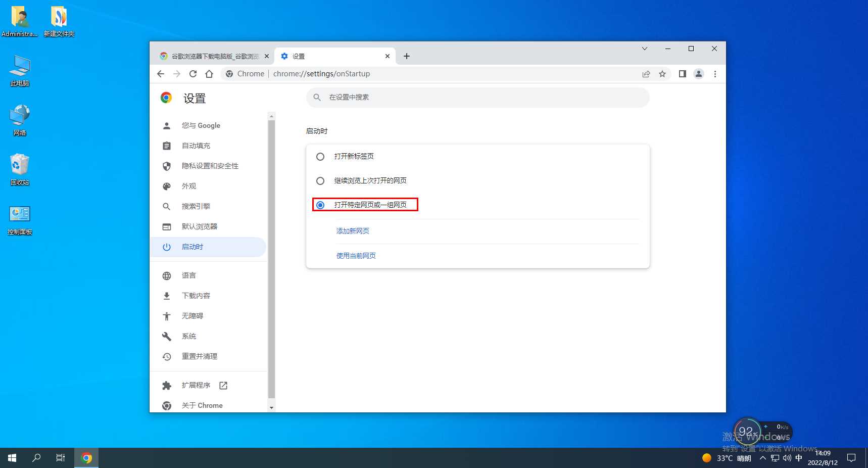Open Chrome's three-dot menu
The height and width of the screenshot is (468, 868).
(715, 74)
